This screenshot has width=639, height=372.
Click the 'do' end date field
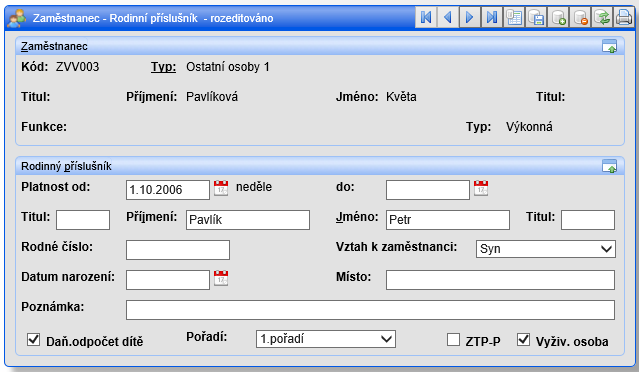pos(428,190)
